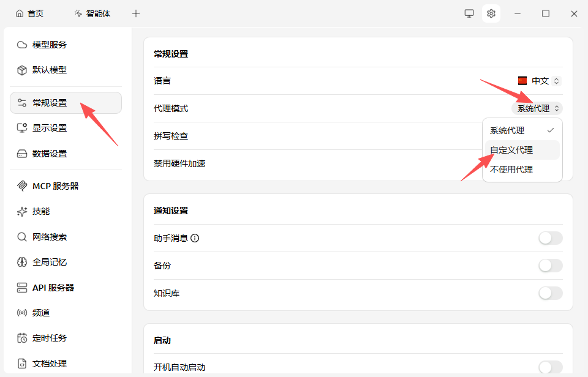Open 全局记忆 settings
The image size is (588, 377).
(x=66, y=262)
